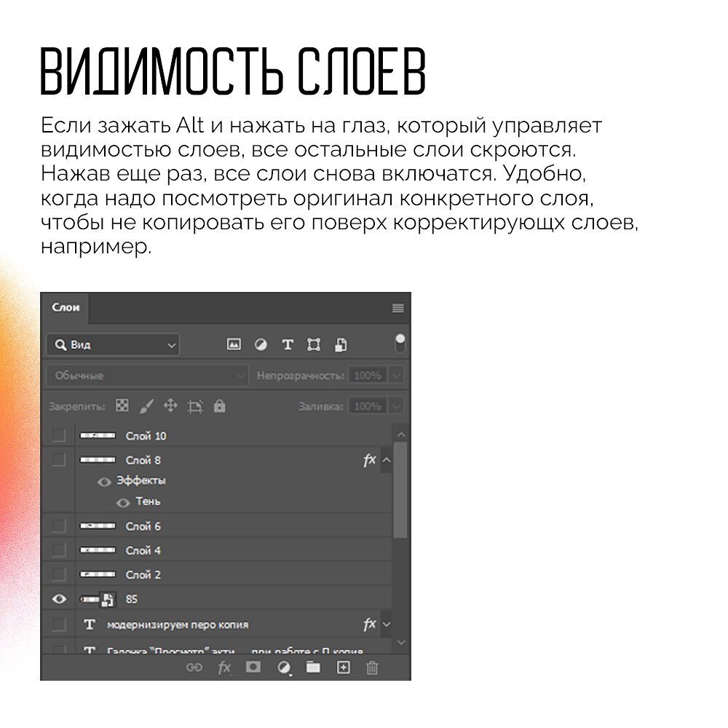Click the Непрозрачность 100% value field
728x728 pixels.
(368, 375)
